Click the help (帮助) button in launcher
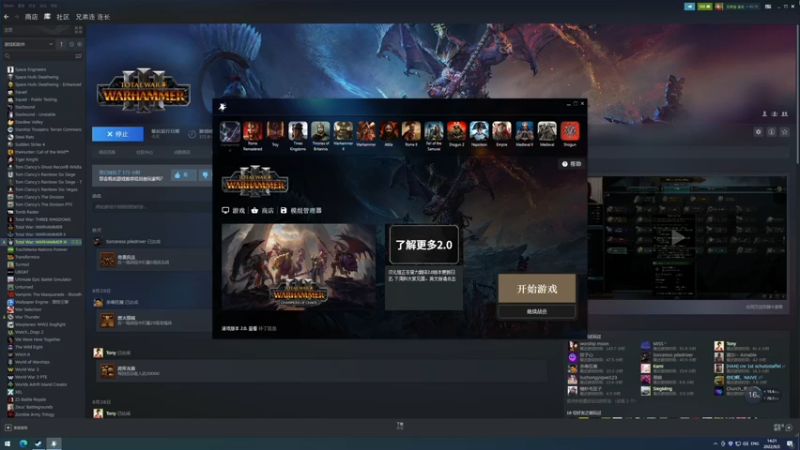Viewport: 800px width, 450px height. click(x=571, y=164)
